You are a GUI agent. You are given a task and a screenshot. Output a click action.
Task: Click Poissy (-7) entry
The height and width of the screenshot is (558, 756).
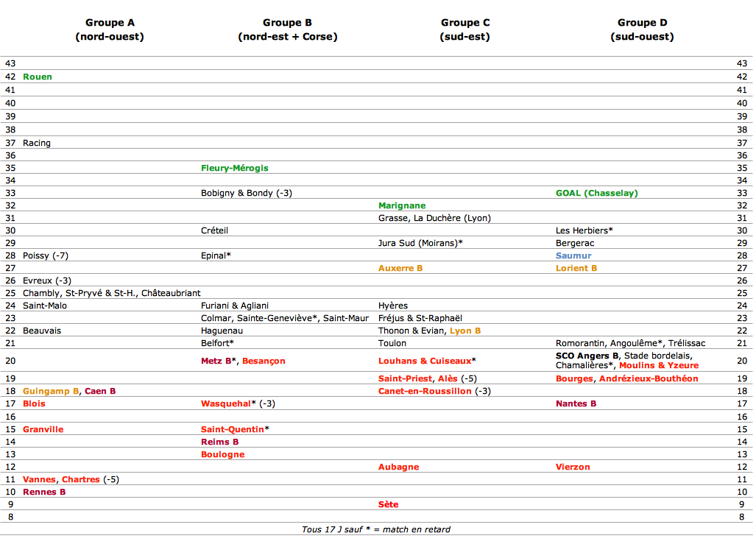point(46,255)
